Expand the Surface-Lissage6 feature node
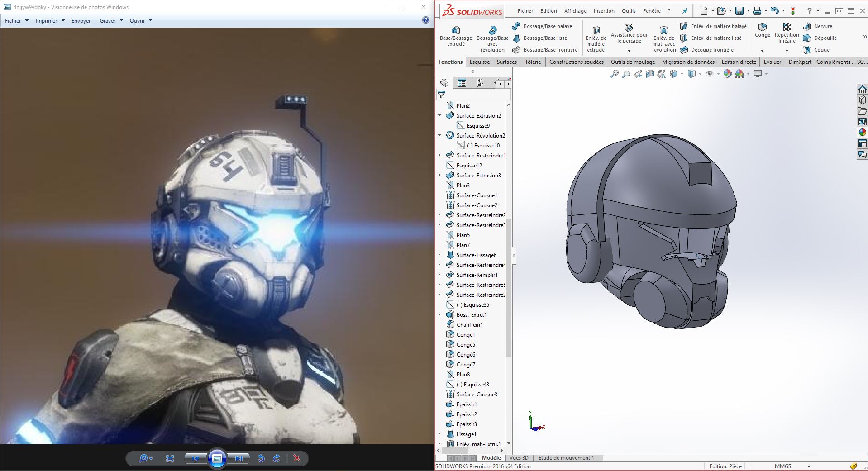868x471 pixels. (x=439, y=255)
